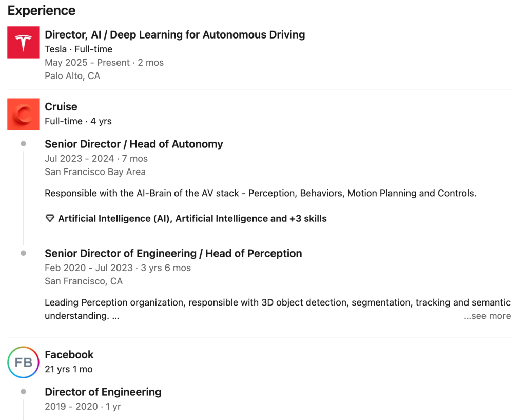
Task: Click the AI-Brain responsibility description text
Action: point(260,194)
